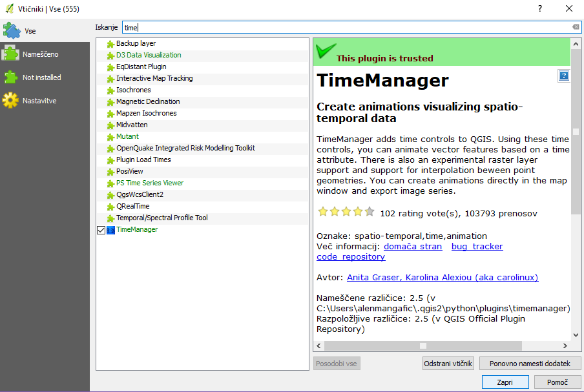Open the Nastavitve settings tab
This screenshot has width=584, height=392.
[x=45, y=101]
